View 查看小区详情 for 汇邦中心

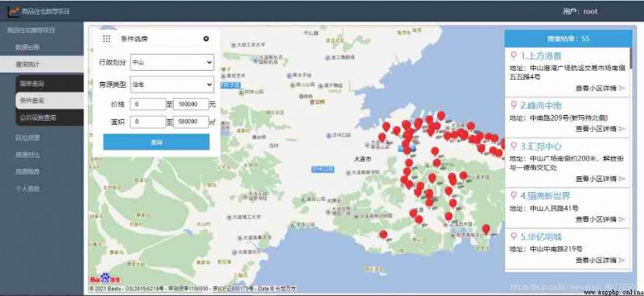tap(600, 179)
